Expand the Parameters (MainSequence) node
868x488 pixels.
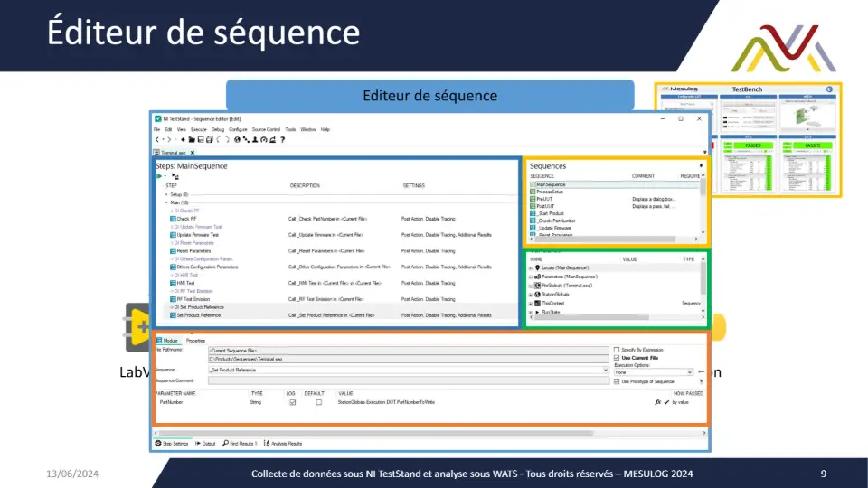point(531,277)
